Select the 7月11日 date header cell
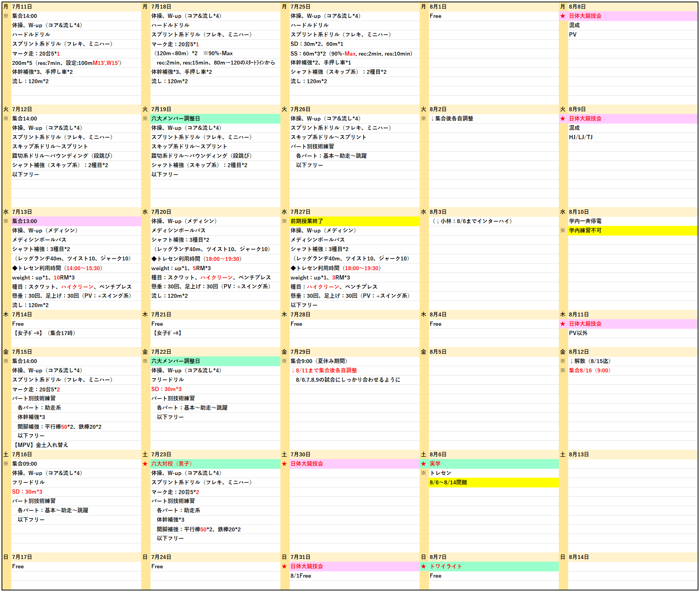Viewport: 700px width, 592px height. 76,7
